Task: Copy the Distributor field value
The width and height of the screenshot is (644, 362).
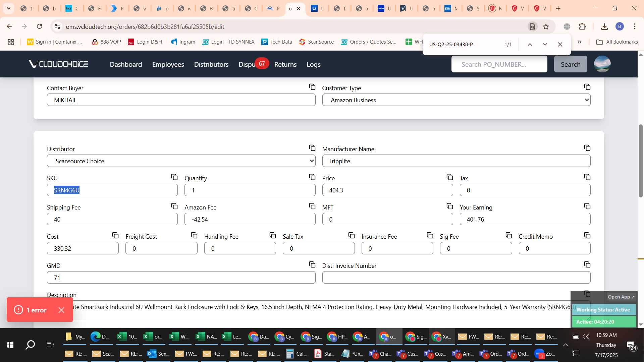Action: (312, 148)
